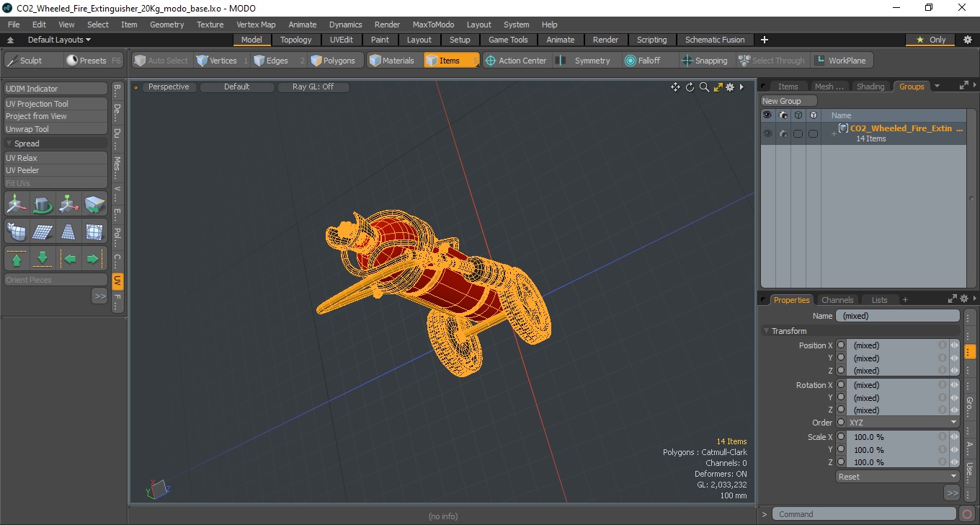Enable Snapping tool

coord(705,61)
